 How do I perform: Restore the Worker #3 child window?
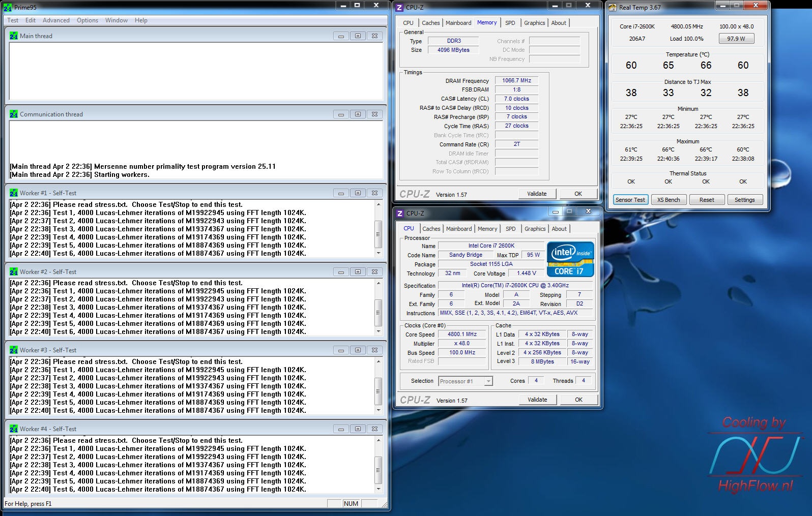click(x=358, y=350)
